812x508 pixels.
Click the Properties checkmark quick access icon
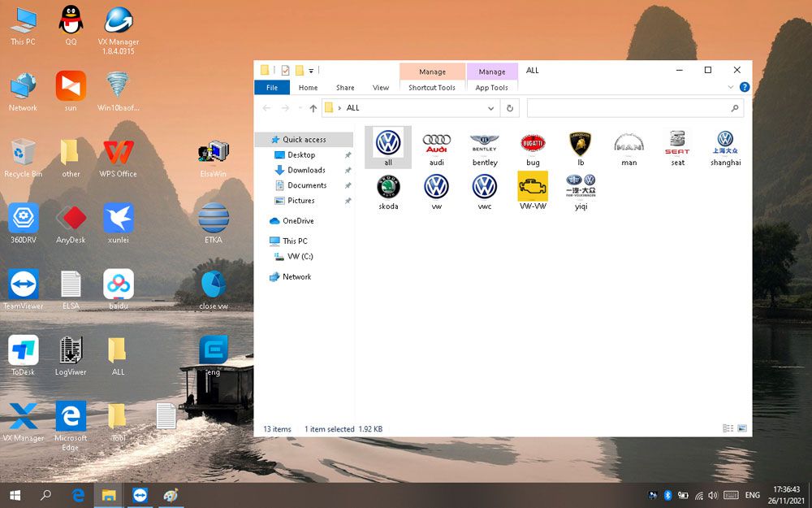click(285, 70)
